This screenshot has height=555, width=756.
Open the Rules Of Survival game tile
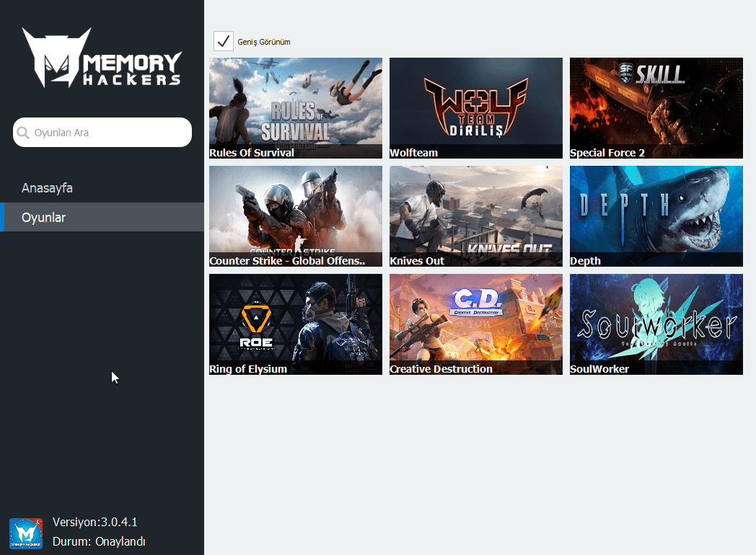[296, 108]
